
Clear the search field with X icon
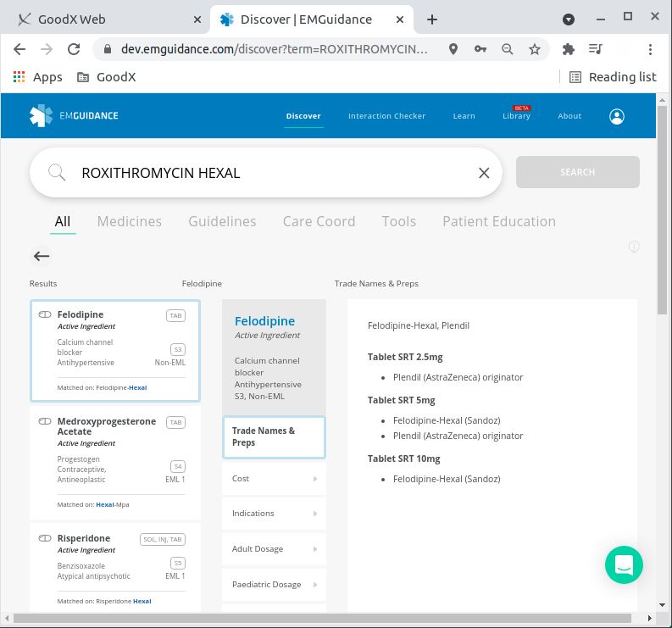point(484,173)
